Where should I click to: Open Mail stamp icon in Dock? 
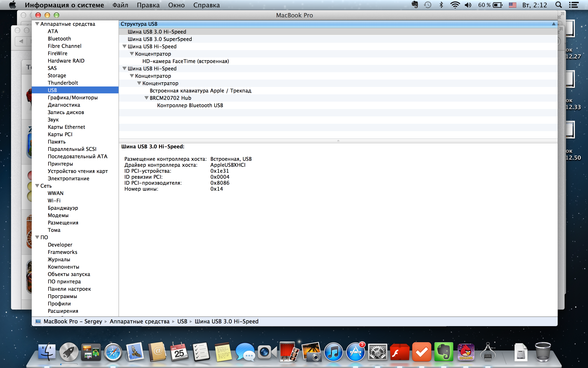click(x=135, y=352)
